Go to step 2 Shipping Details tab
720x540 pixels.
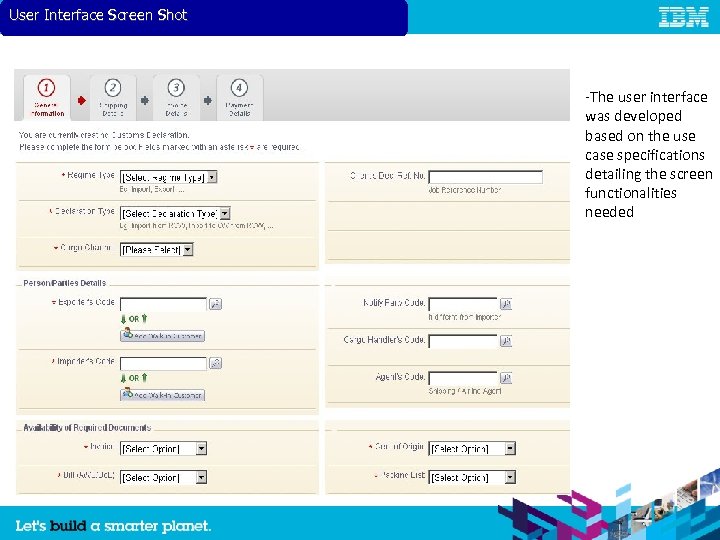coord(113,98)
